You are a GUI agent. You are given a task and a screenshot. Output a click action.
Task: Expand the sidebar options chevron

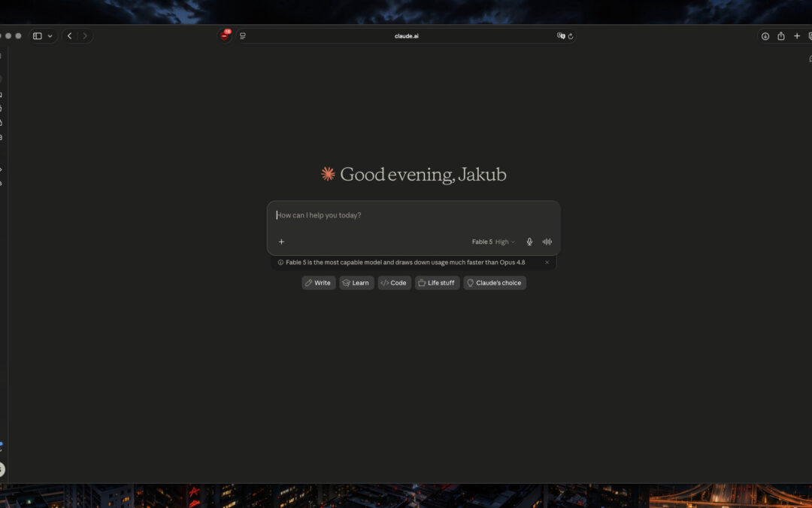click(50, 36)
